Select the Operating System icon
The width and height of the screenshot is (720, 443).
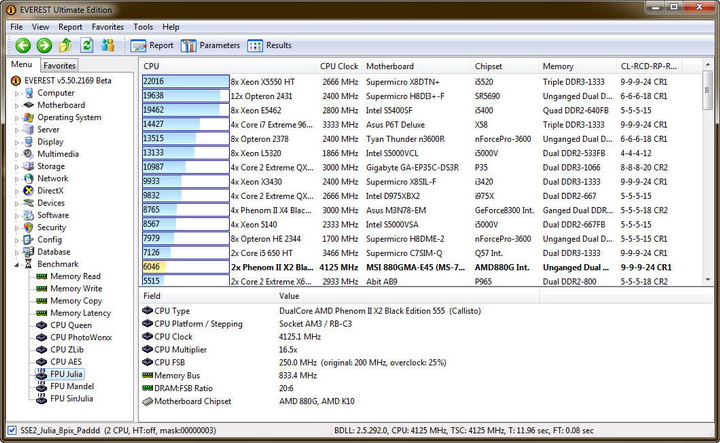point(29,117)
